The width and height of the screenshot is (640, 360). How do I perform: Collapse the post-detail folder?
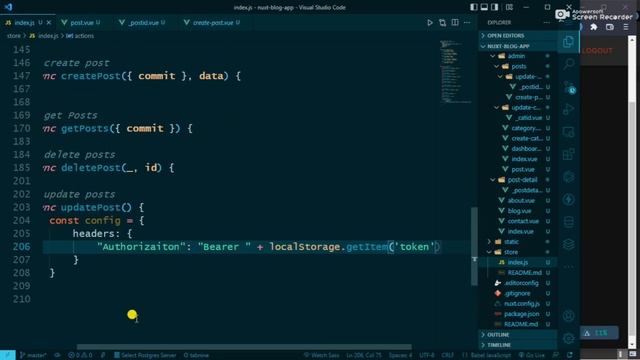(522, 180)
